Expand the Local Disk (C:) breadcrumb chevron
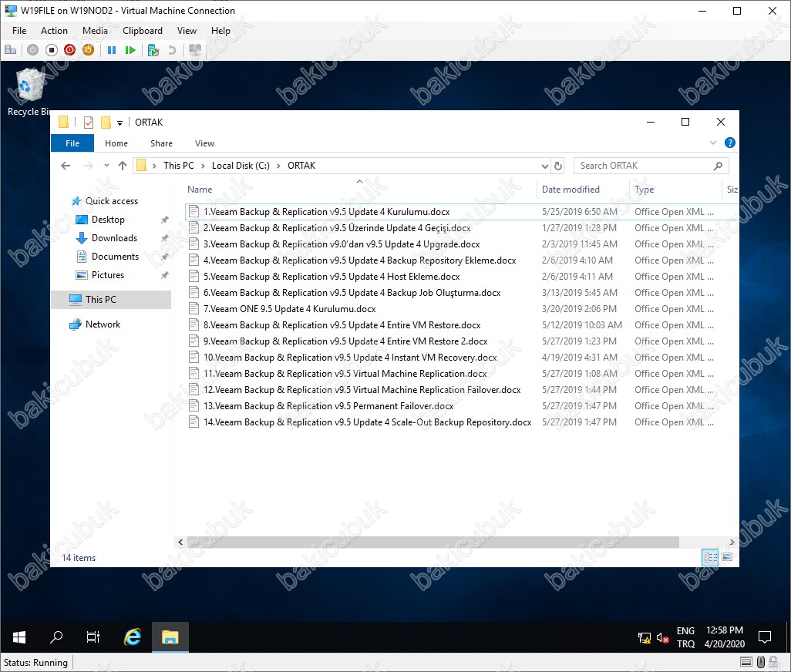Viewport: 791px width, 672px height. pos(278,166)
